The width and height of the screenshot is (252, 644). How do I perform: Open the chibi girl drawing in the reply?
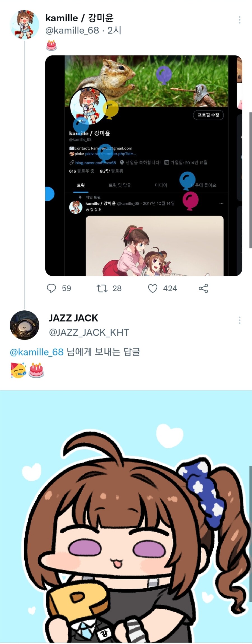pos(126,516)
